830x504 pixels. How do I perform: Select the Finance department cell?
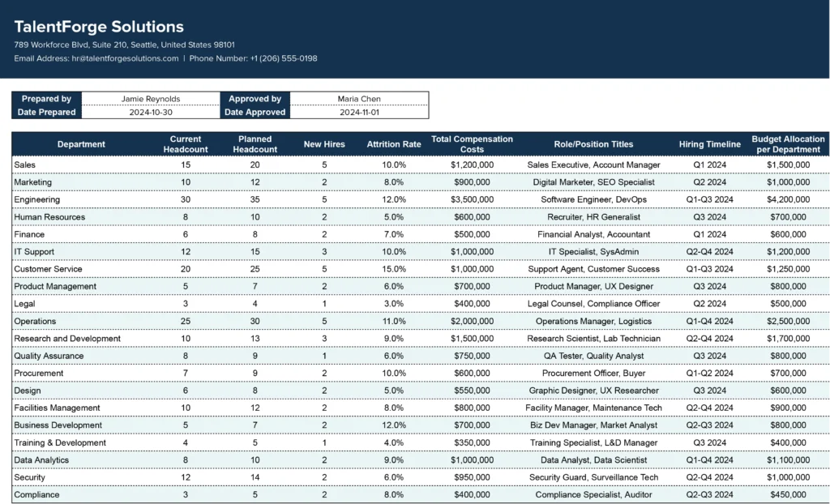[81, 234]
